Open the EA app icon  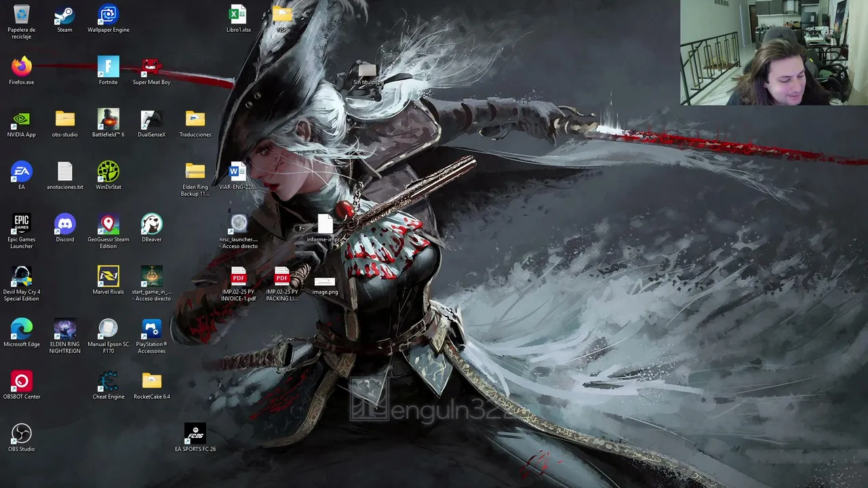tap(21, 171)
